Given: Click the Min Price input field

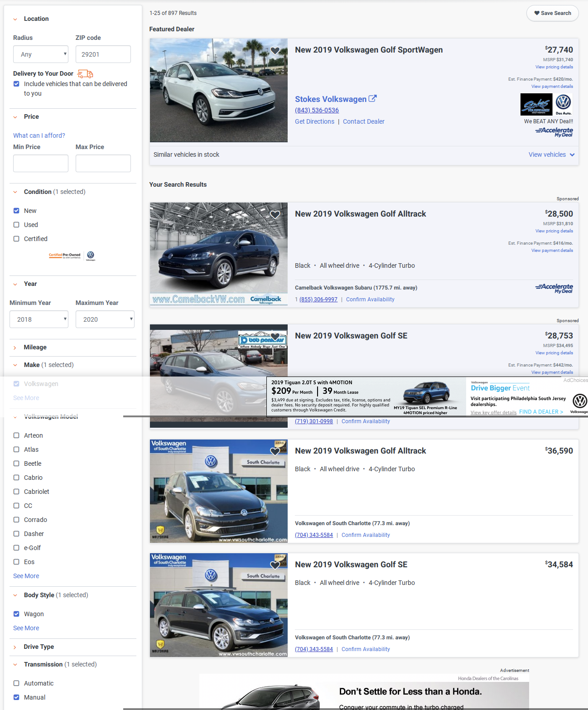Looking at the screenshot, I should click(41, 164).
